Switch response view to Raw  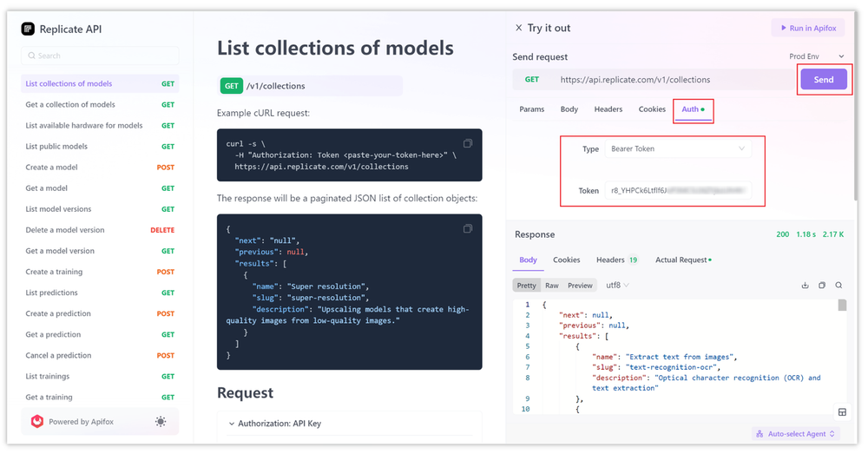pos(552,286)
